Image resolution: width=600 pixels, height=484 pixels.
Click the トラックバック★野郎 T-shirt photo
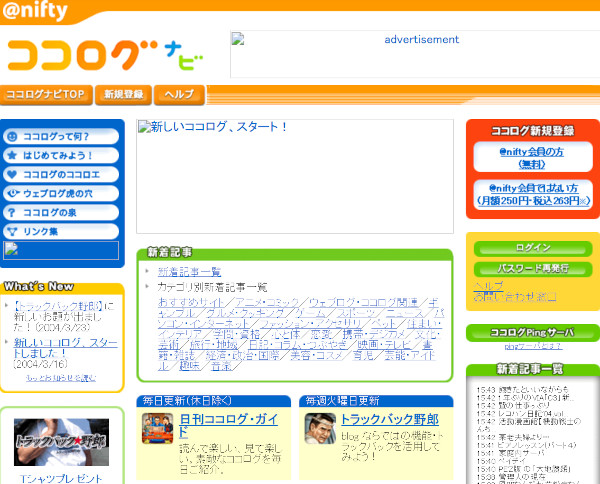pos(61,442)
